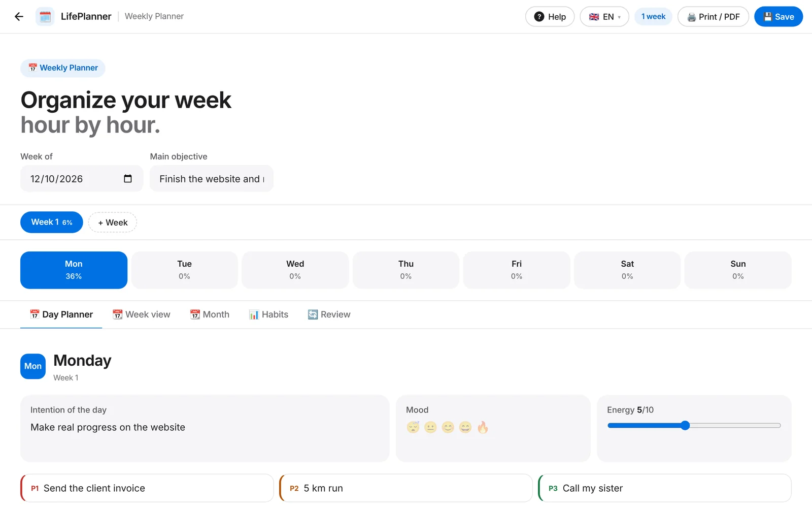Open the calendar date picker icon
The width and height of the screenshot is (812, 508).
128,179
